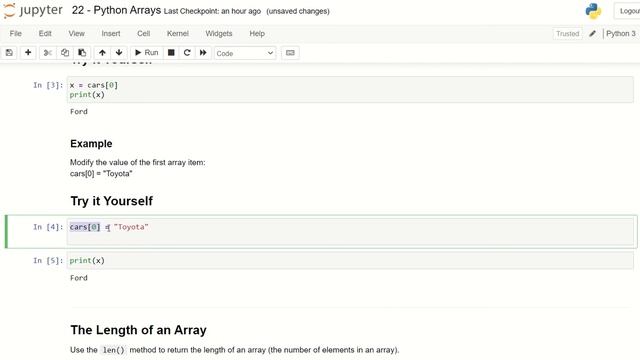The image size is (640, 360).
Task: Click the (unsaved changes) status text
Action: (x=298, y=11)
